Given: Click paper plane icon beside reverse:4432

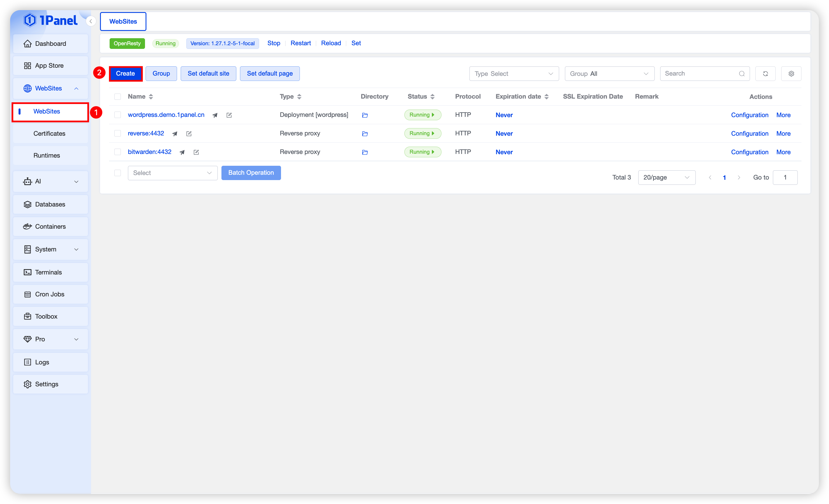Looking at the screenshot, I should pyautogui.click(x=175, y=133).
